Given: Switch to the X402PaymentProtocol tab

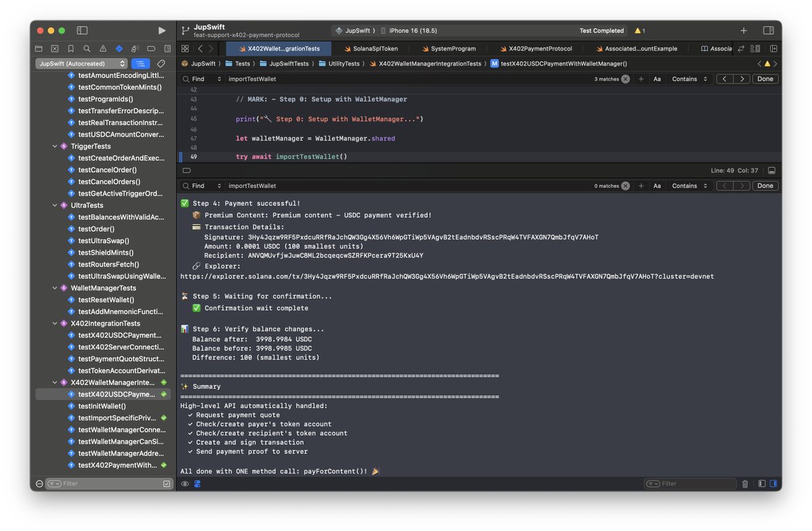Looking at the screenshot, I should tap(536, 49).
